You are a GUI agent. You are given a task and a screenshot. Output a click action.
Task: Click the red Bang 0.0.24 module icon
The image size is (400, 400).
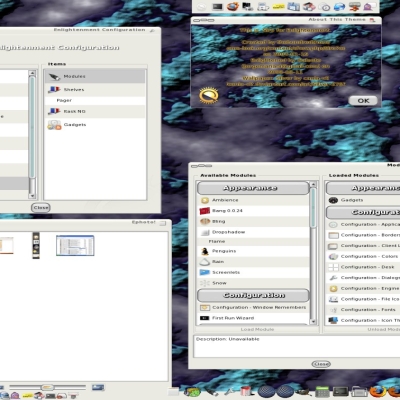tap(205, 211)
